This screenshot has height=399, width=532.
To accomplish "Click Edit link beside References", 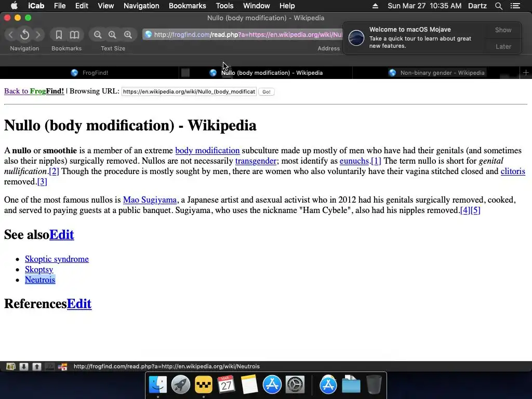I will 79,303.
